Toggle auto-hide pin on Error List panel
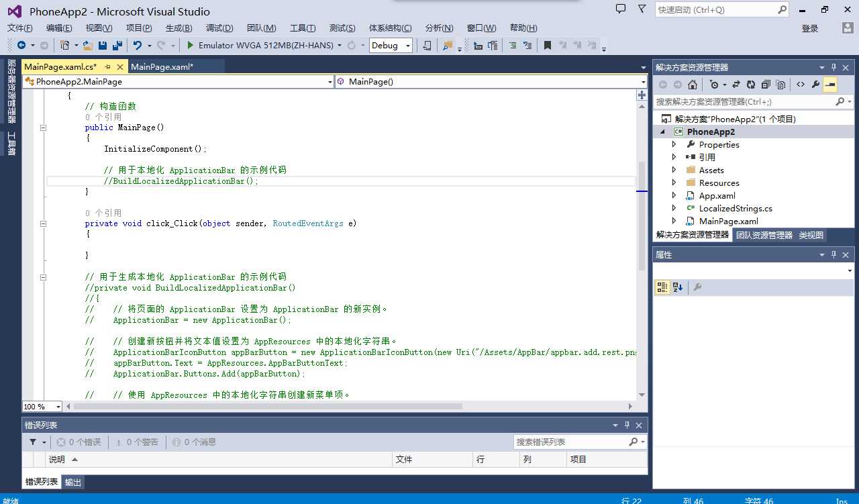The image size is (859, 504). pos(627,425)
